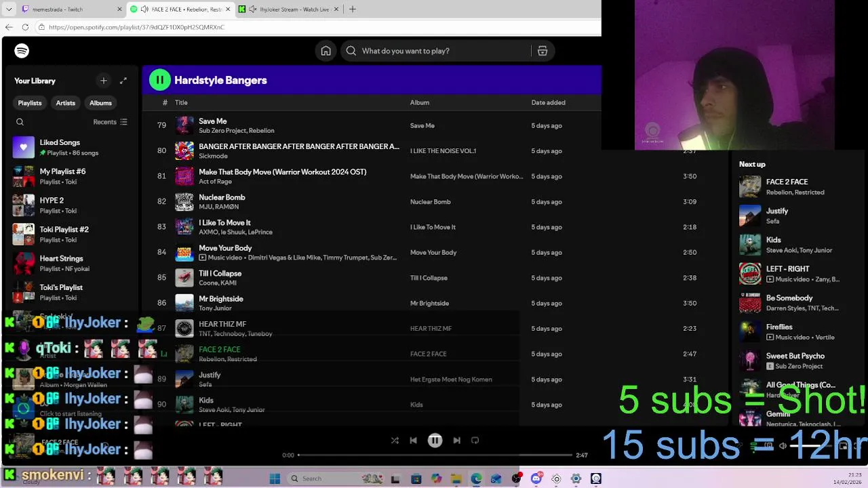
Task: Sort tracks by Title column header
Action: click(181, 102)
